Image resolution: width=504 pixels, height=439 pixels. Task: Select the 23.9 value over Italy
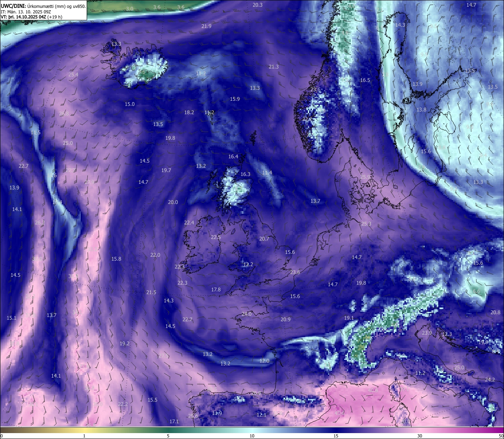click(427, 333)
